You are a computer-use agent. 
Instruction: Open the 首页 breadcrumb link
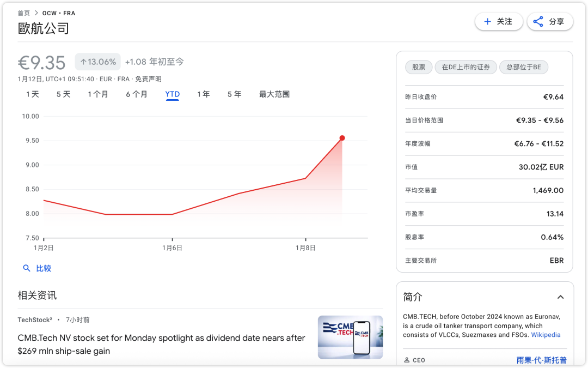tap(24, 13)
